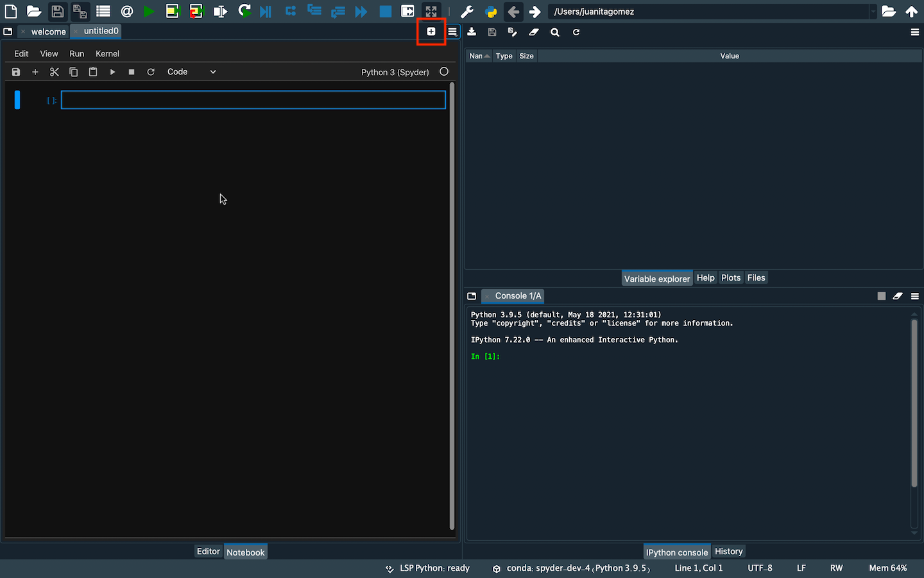Remove all variables using the eraser icon

pos(533,32)
